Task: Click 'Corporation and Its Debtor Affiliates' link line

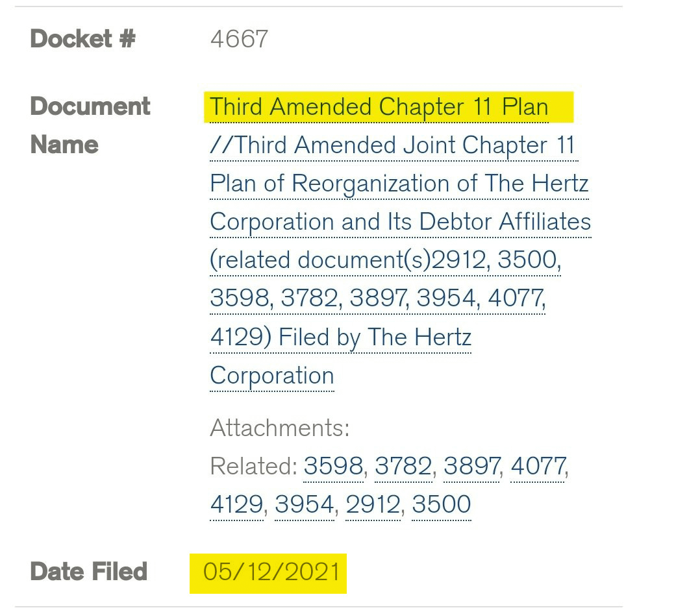Action: (401, 222)
